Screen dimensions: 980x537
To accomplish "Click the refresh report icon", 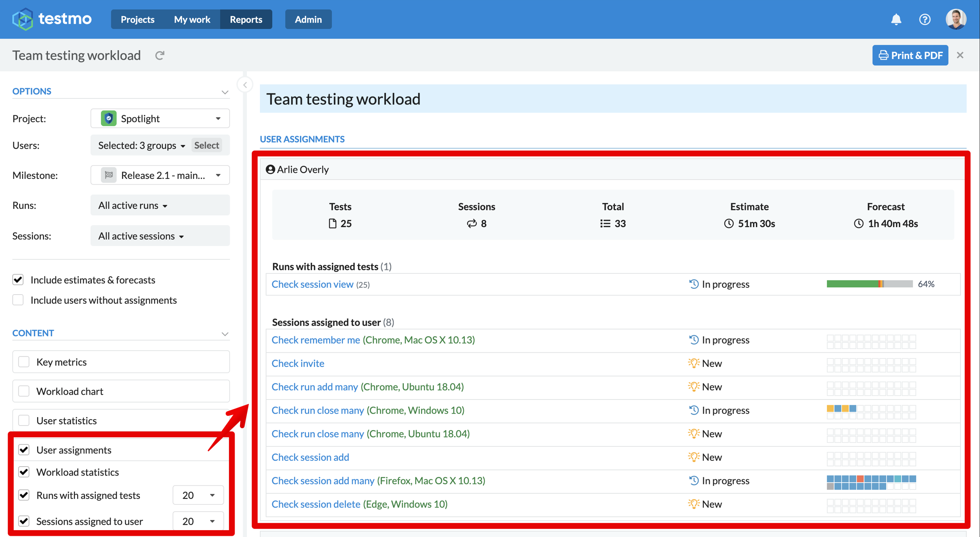I will (160, 56).
